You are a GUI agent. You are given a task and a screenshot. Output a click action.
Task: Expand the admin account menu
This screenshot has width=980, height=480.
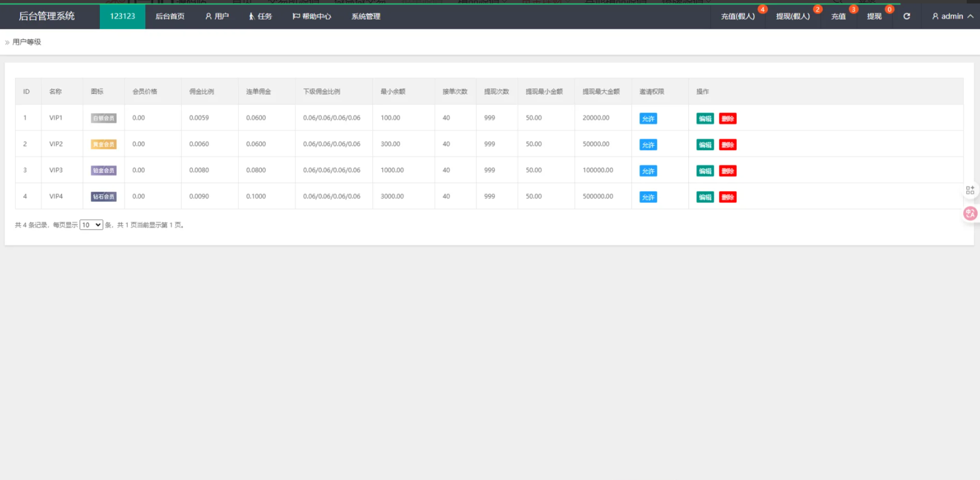pyautogui.click(x=952, y=16)
